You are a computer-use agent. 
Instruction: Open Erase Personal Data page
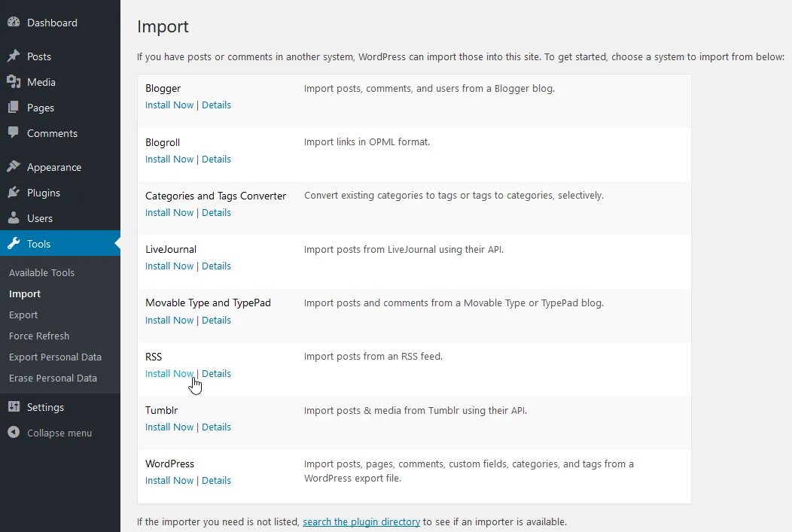click(53, 378)
